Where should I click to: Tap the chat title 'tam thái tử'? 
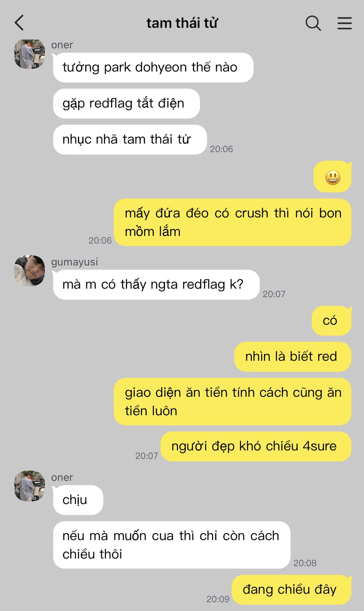[x=182, y=23]
